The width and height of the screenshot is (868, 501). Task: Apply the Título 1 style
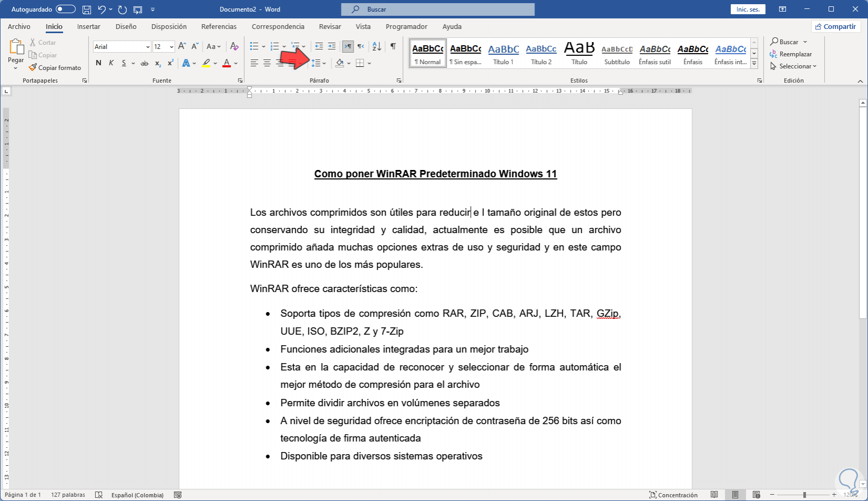click(x=503, y=53)
